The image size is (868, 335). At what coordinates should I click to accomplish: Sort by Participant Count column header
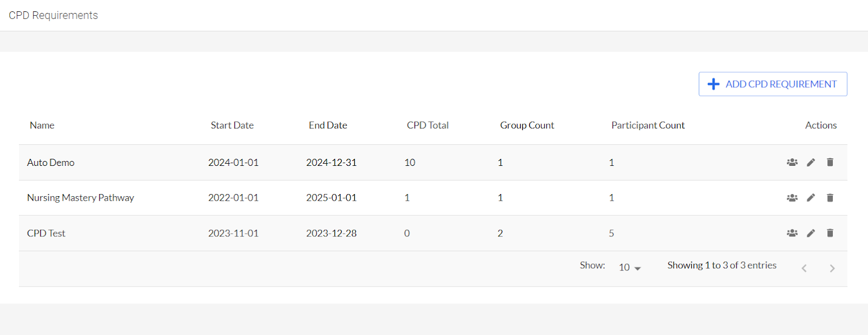pos(648,125)
